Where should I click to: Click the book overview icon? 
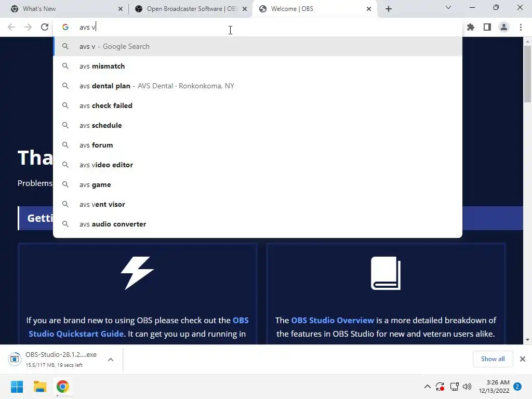tap(386, 273)
